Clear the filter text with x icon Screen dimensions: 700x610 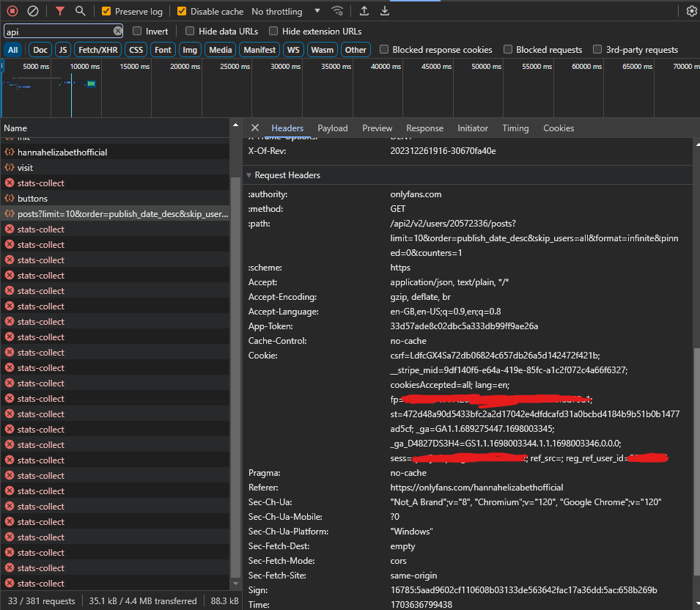coord(117,32)
